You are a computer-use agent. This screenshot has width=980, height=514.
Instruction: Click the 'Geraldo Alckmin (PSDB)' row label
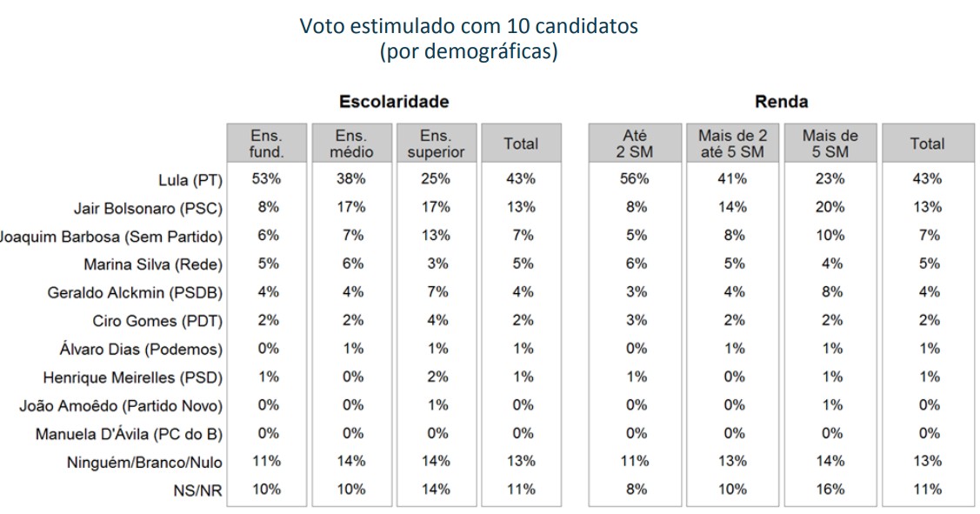tap(135, 293)
